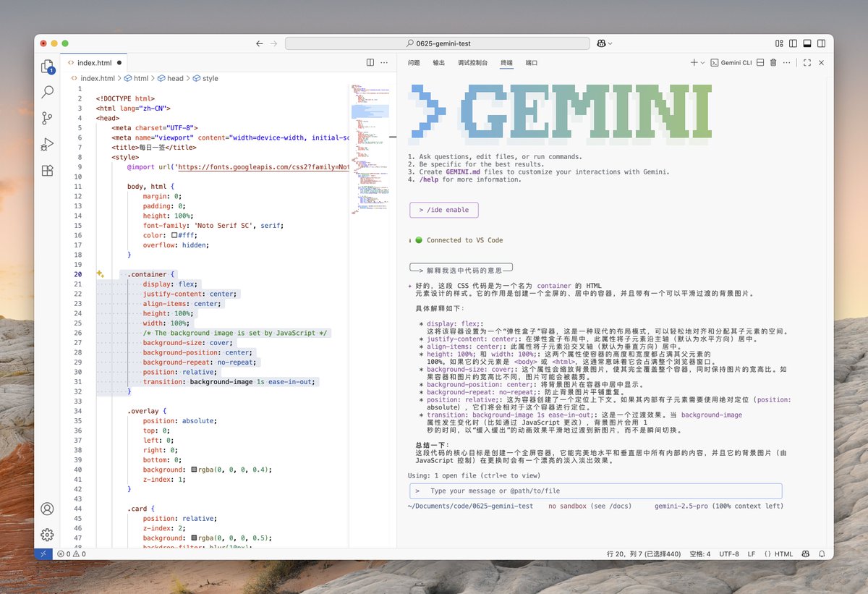Click the 'Connected to VS Code' status text
Screen dimensions: 868x594
click(464, 240)
